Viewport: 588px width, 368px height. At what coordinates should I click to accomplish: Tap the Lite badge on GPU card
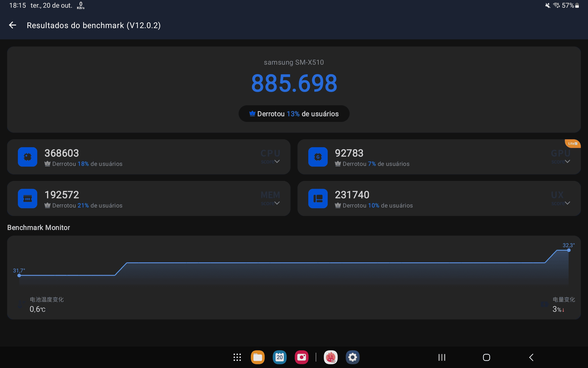tap(573, 143)
